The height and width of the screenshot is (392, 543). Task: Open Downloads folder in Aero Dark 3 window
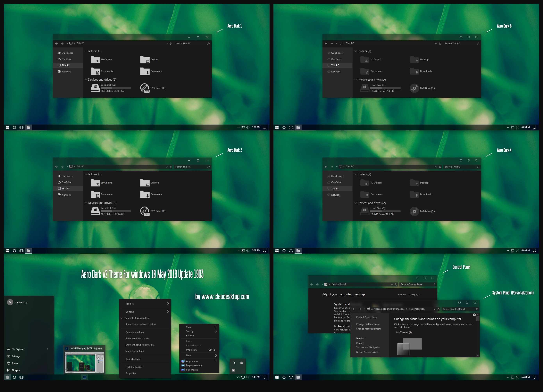click(421, 71)
